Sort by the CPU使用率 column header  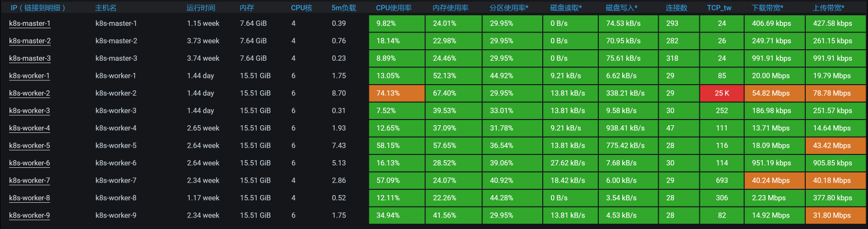[x=393, y=8]
